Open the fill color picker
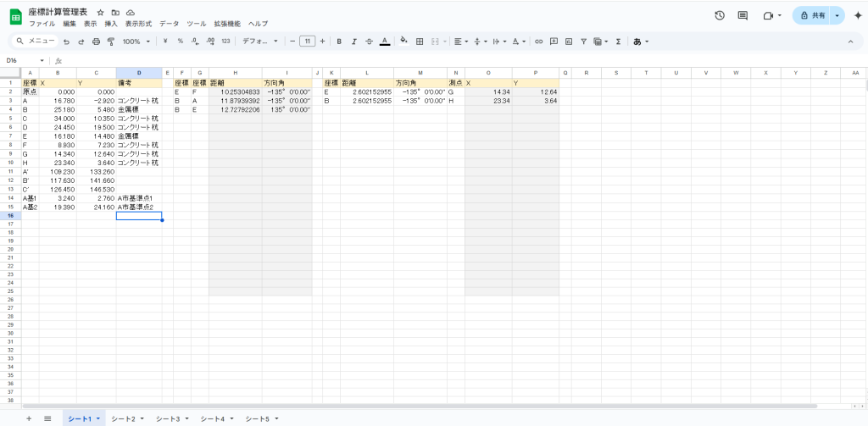This screenshot has width=868, height=426. pyautogui.click(x=403, y=41)
